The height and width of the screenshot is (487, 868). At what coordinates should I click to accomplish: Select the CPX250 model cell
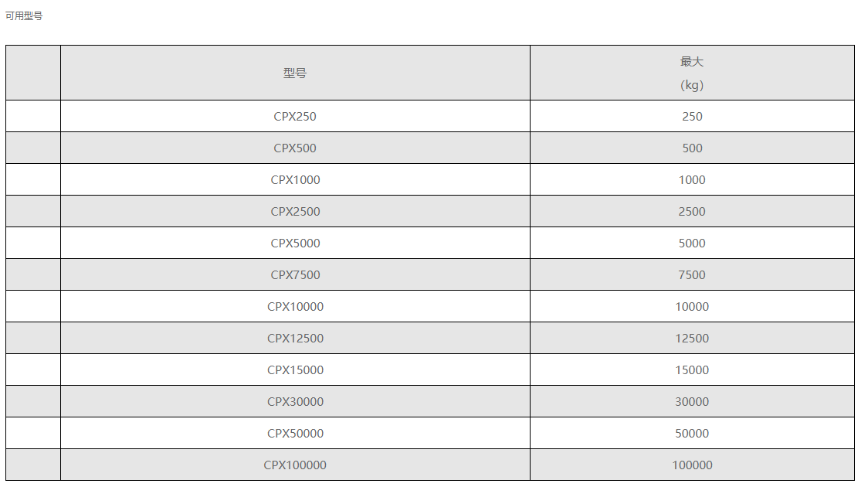295,117
